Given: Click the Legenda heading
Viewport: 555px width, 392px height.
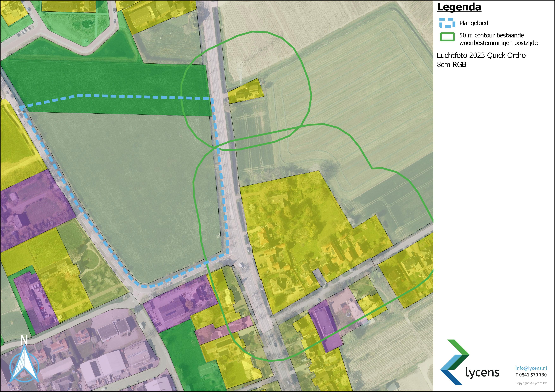Looking at the screenshot, I should 459,7.
